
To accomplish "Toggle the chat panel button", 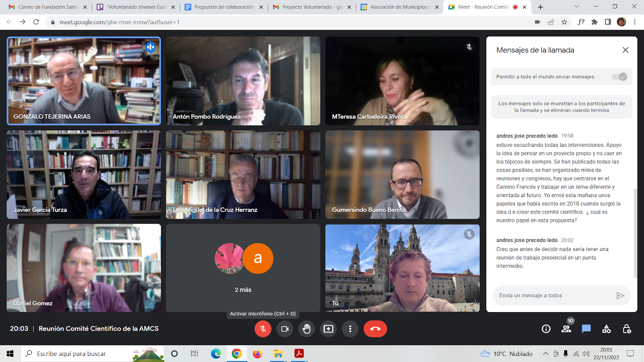I will tap(586, 329).
